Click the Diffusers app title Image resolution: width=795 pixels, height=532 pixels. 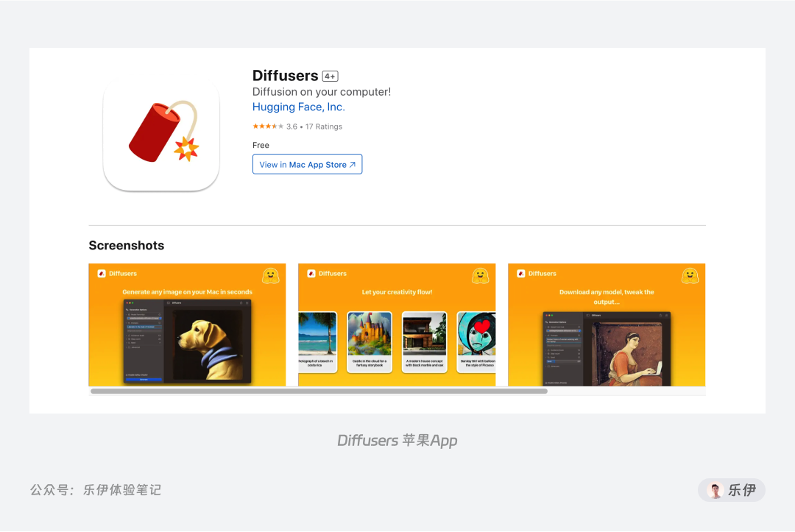click(x=285, y=76)
